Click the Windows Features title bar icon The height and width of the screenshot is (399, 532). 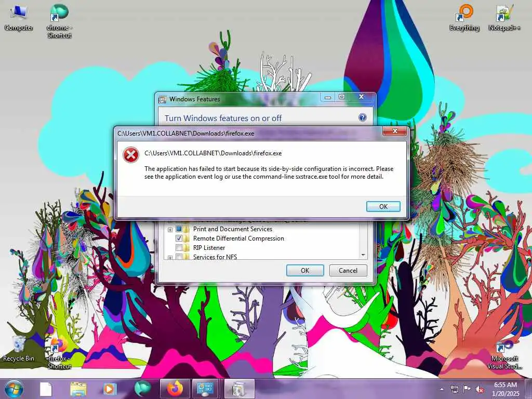[163, 99]
